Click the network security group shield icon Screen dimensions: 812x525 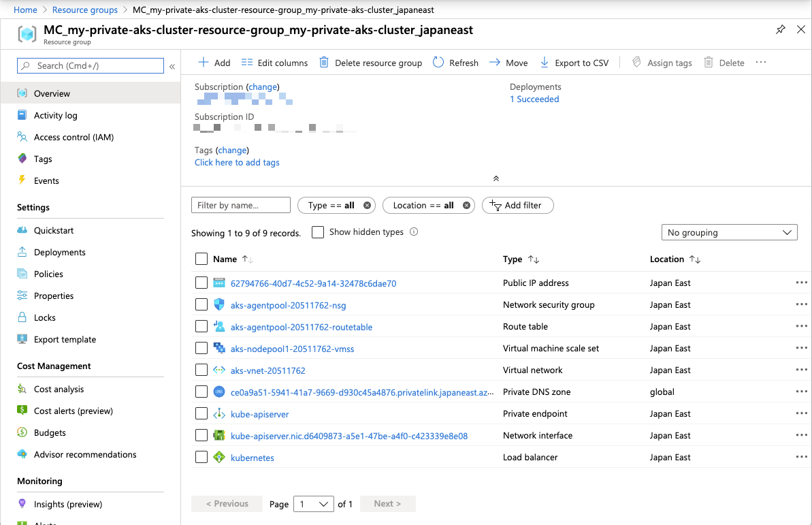(x=219, y=305)
